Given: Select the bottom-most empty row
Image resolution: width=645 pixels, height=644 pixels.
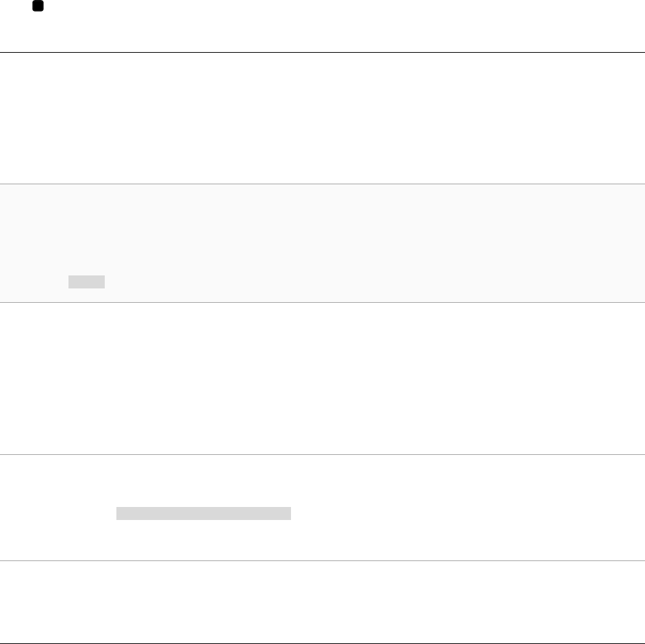Looking at the screenshot, I should [322, 602].
